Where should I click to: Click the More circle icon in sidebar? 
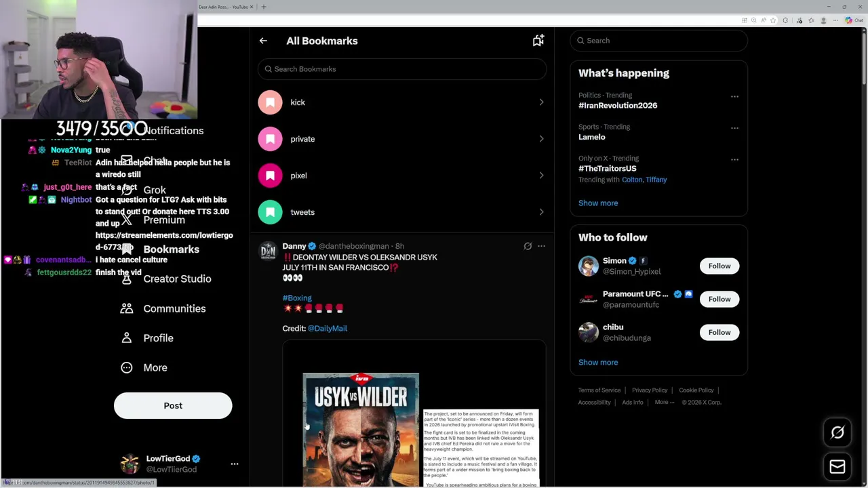pyautogui.click(x=127, y=367)
